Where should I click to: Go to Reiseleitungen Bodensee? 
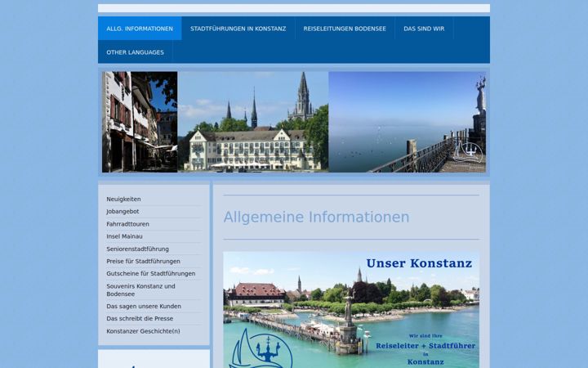point(345,29)
